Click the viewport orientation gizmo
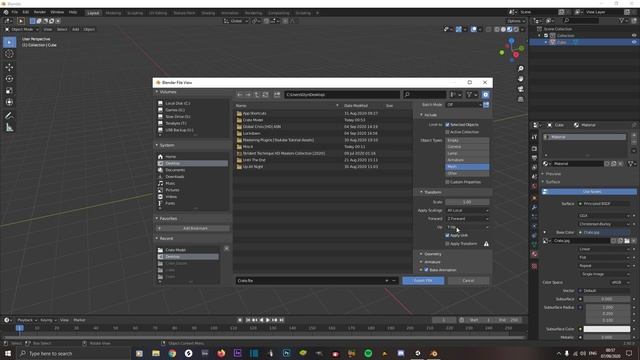This screenshot has width=640, height=360. tap(512, 50)
